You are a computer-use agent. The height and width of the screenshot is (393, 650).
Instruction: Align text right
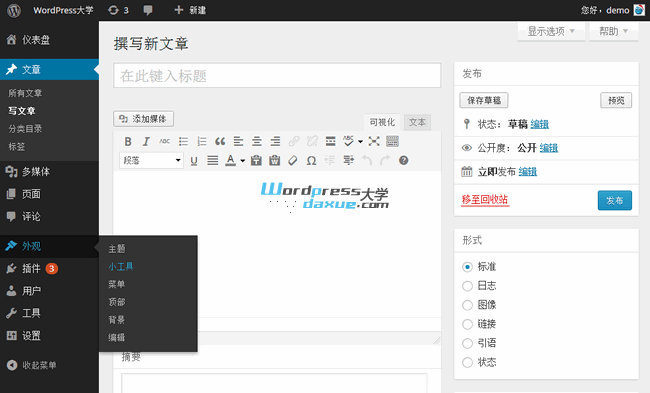point(275,141)
